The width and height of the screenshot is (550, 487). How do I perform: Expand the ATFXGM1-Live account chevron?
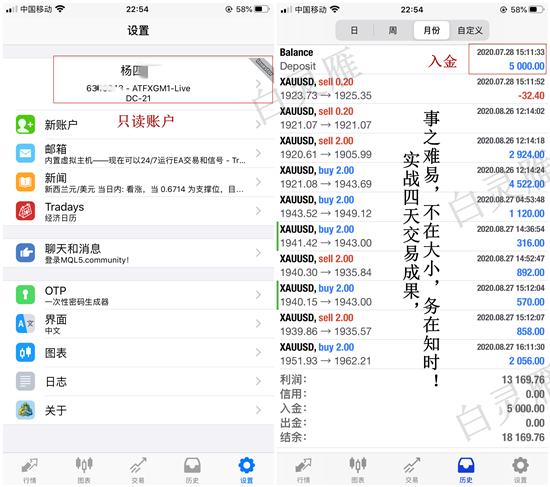point(259,84)
